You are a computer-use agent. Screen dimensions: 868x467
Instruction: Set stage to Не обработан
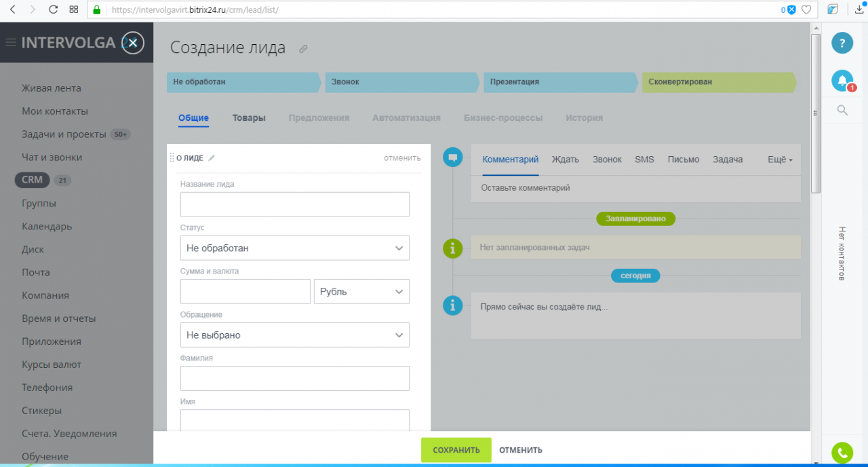[244, 81]
